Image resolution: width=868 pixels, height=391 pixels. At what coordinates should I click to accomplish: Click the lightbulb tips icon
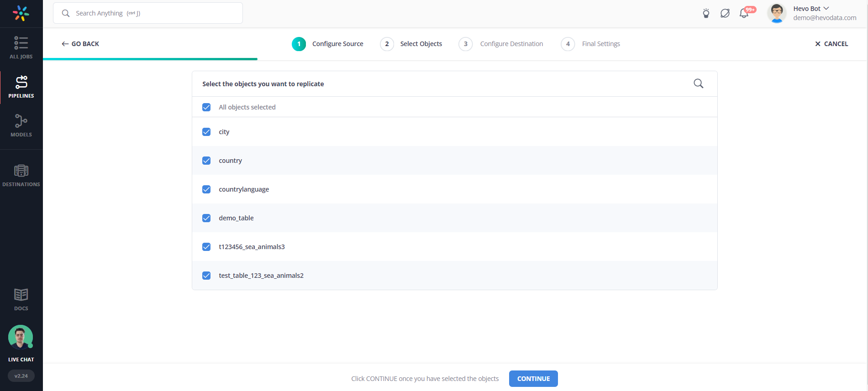[x=706, y=13]
